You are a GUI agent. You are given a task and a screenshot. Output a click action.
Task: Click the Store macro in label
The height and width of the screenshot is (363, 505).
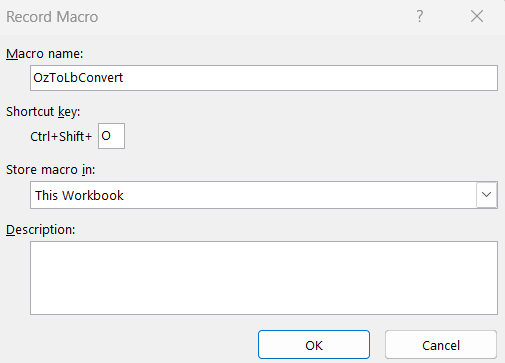(50, 170)
